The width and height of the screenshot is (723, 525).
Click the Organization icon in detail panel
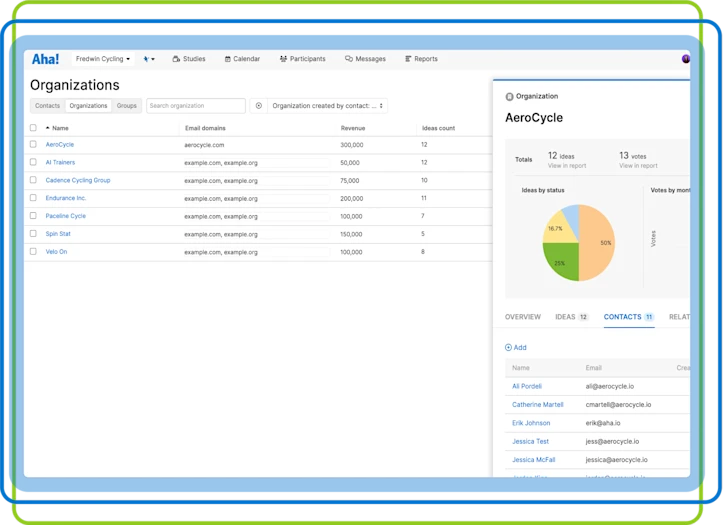(510, 96)
